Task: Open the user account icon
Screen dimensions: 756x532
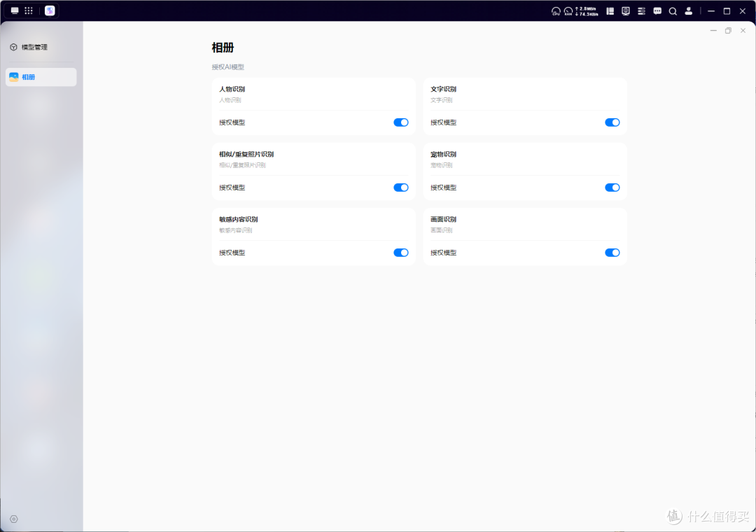Action: click(x=689, y=11)
